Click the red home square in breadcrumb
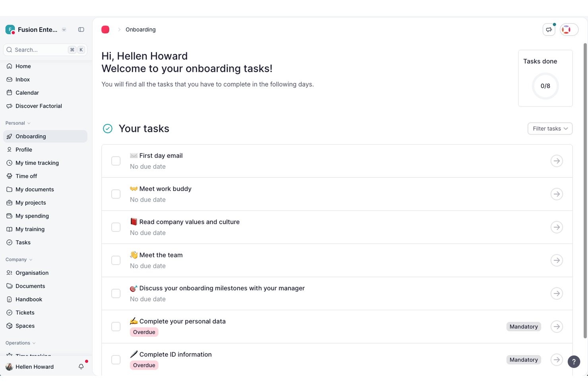 105,29
